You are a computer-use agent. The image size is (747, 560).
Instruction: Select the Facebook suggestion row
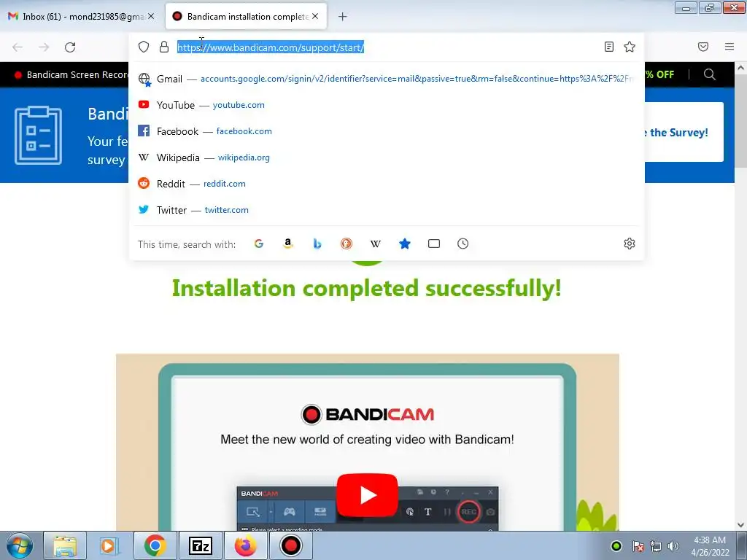(387, 131)
